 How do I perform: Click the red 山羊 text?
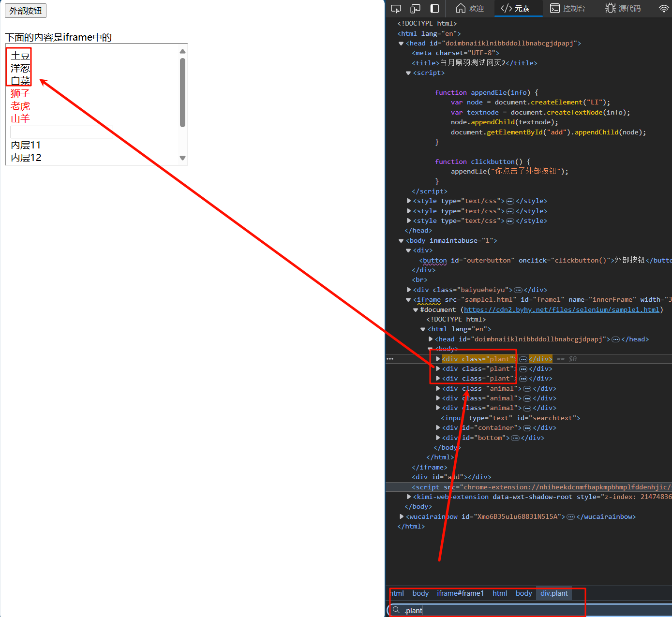coord(20,118)
